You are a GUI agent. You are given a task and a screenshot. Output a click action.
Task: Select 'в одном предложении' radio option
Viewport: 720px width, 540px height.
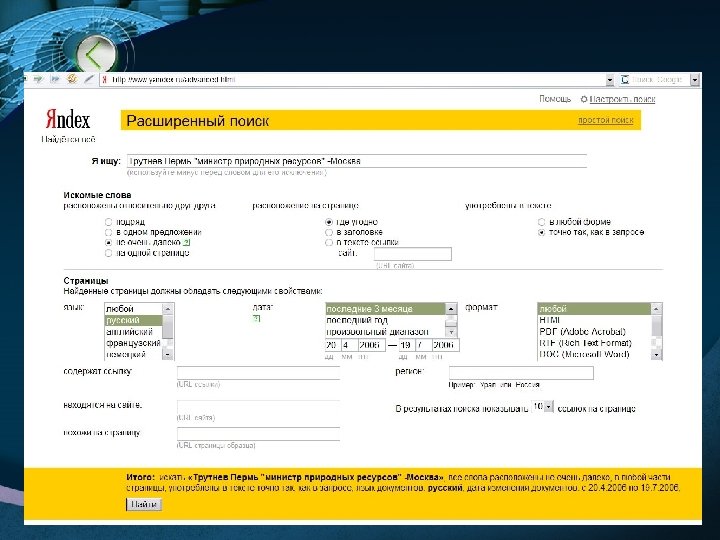tap(108, 232)
